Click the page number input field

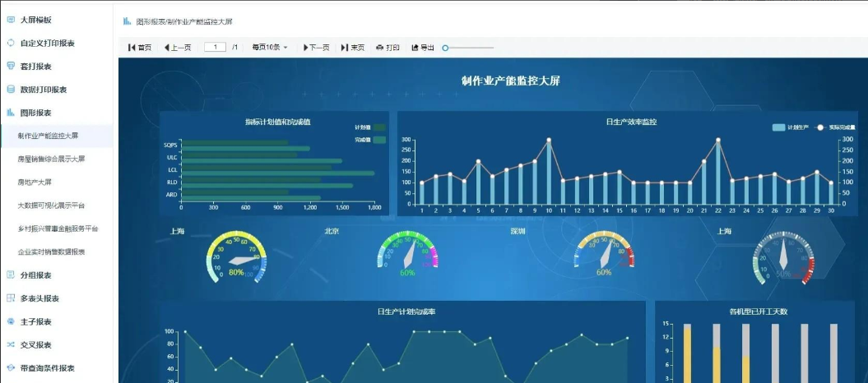pyautogui.click(x=215, y=48)
